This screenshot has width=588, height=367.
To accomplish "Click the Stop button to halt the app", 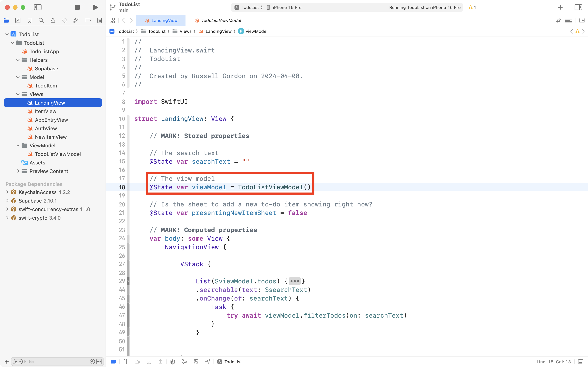I will 77,7.
